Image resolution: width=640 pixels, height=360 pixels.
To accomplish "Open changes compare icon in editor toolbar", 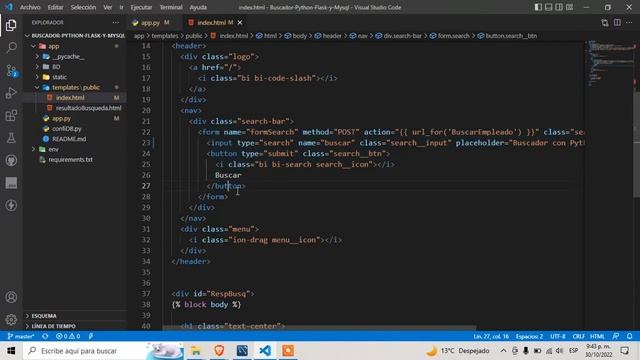I will pyautogui.click(x=604, y=22).
